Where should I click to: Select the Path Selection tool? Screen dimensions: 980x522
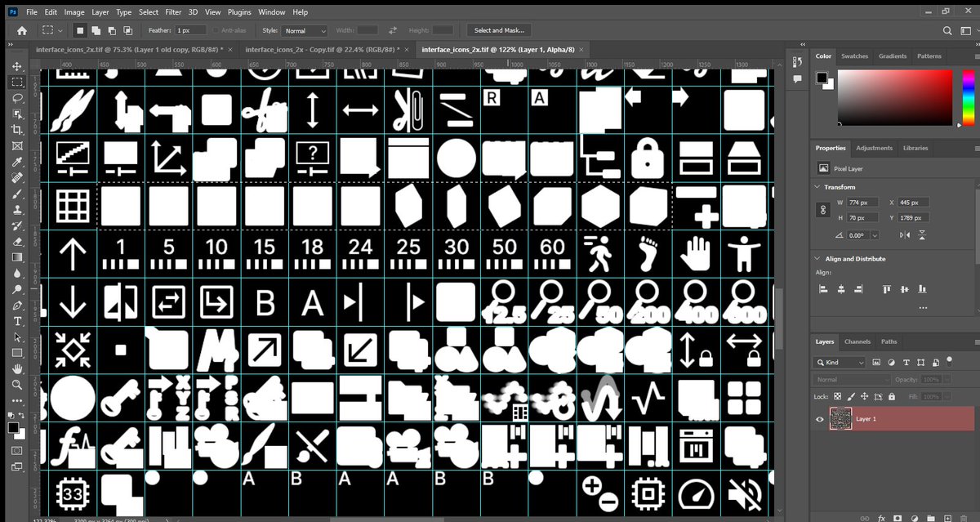[x=17, y=337]
